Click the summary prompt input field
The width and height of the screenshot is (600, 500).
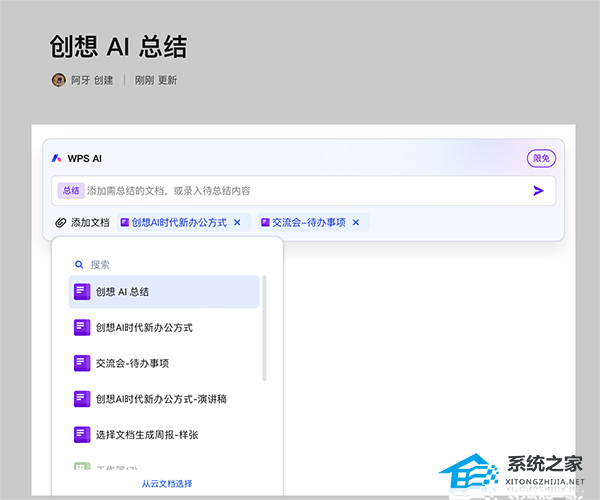coord(300,191)
